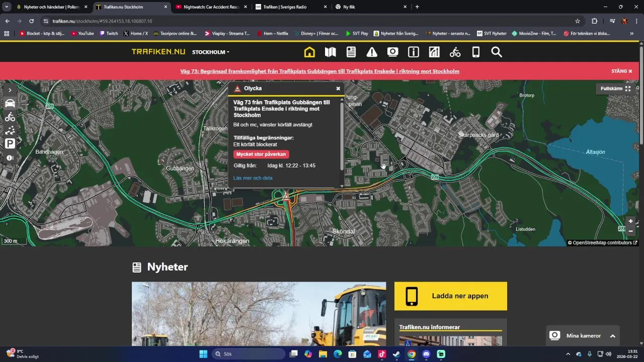Screen dimensions: 644x362
Task: Open the Twitch bookmark
Action: click(109, 34)
